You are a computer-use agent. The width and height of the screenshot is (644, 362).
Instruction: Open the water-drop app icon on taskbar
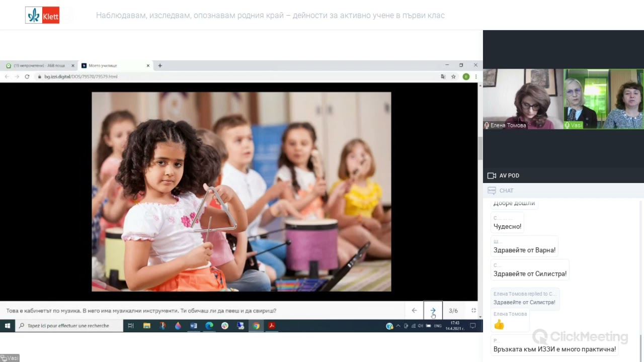(178, 326)
